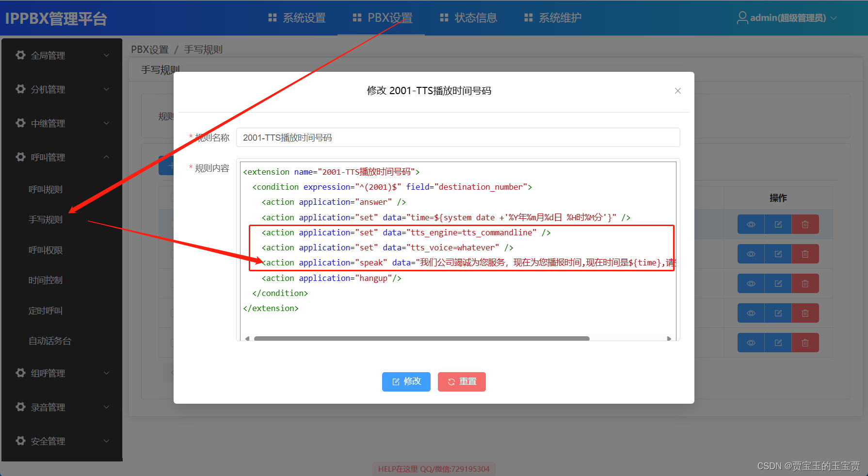View rule in second table row
Image resolution: width=868 pixels, height=476 pixels.
[x=751, y=254]
